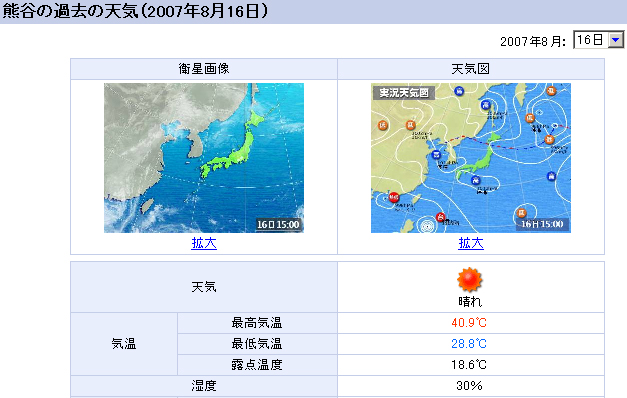The height and width of the screenshot is (398, 627).
Task: Open the satellite image thumbnail
Action: point(204,158)
